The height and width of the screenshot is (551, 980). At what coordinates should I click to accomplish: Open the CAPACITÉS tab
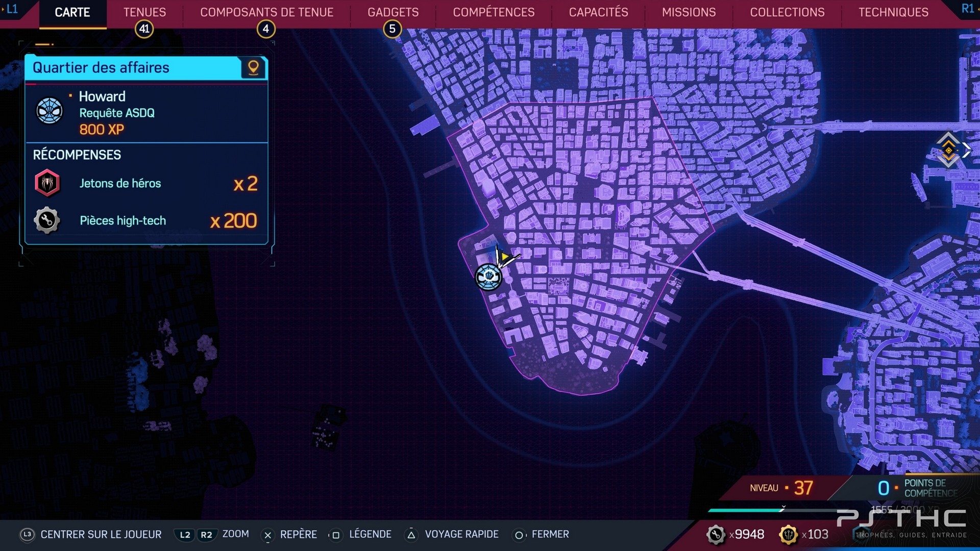[x=598, y=12]
